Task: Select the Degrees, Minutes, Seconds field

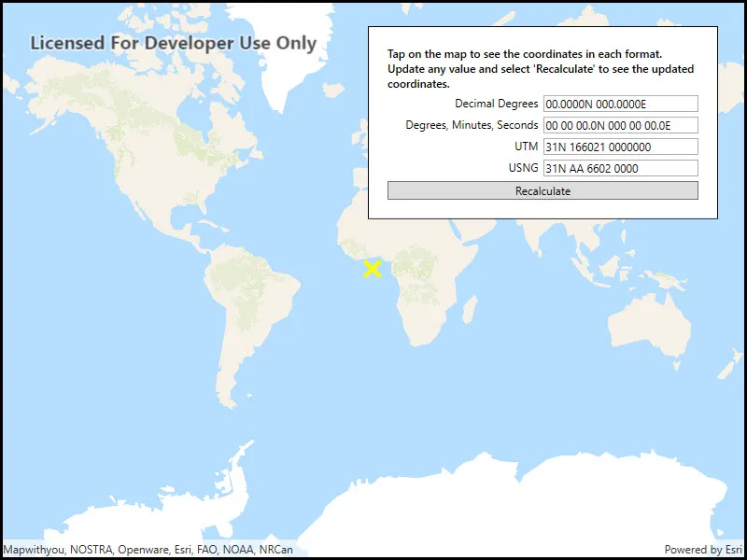Action: 621,125
